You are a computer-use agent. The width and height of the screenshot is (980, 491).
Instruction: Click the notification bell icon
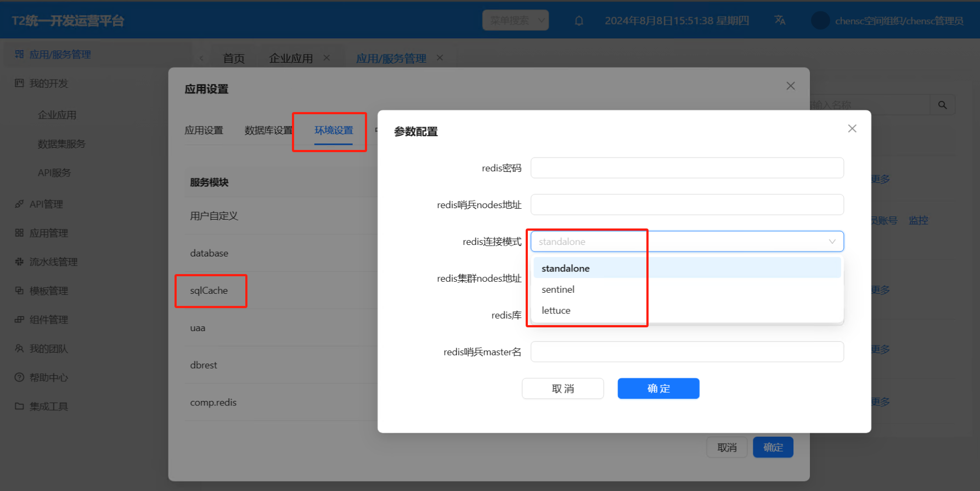(x=579, y=21)
